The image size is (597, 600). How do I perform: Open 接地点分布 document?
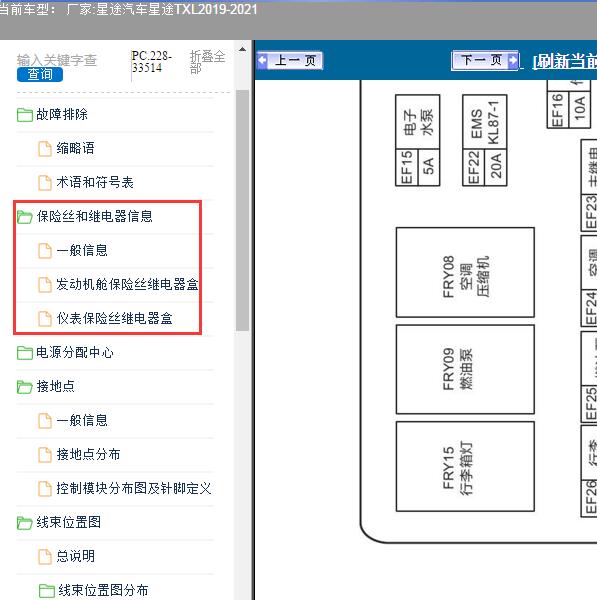pos(88,455)
